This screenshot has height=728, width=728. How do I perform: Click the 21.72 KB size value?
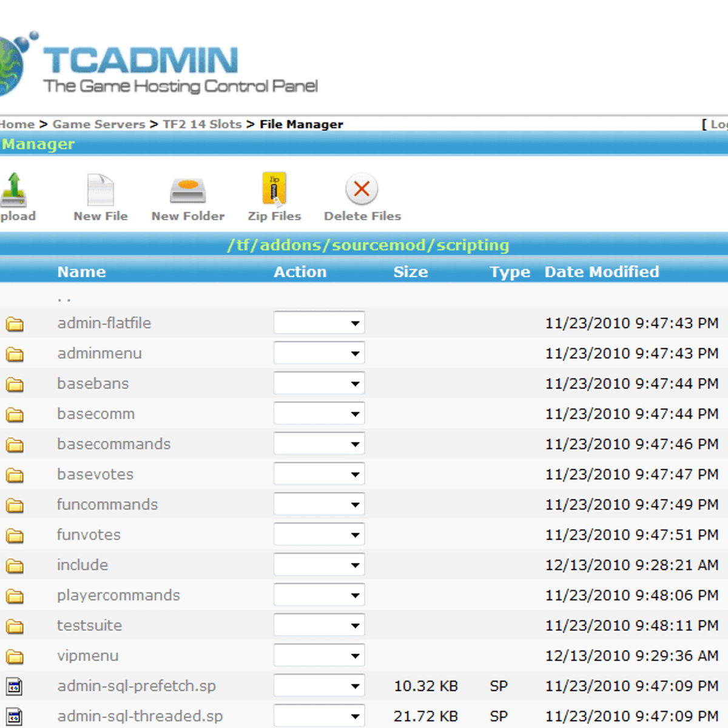[x=426, y=716]
